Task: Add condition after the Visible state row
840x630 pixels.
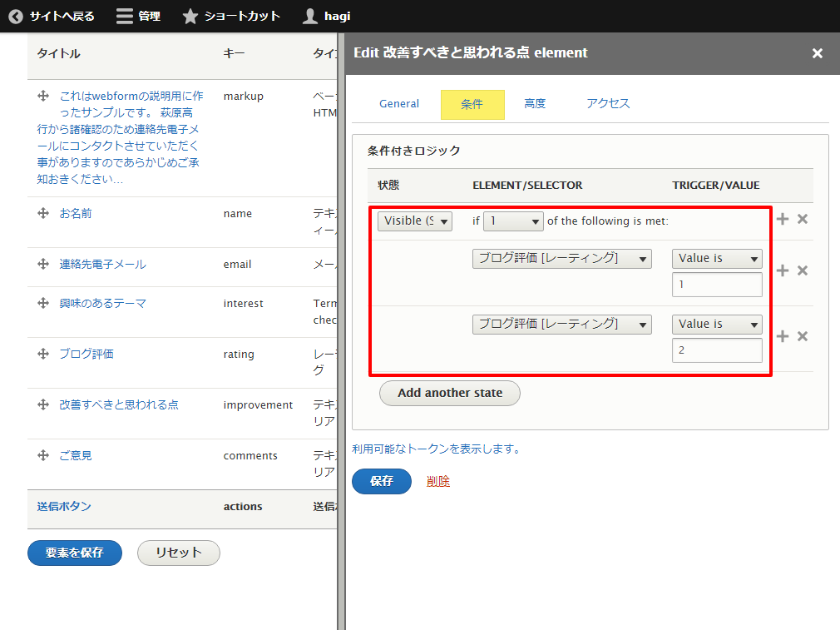Action: [x=782, y=219]
